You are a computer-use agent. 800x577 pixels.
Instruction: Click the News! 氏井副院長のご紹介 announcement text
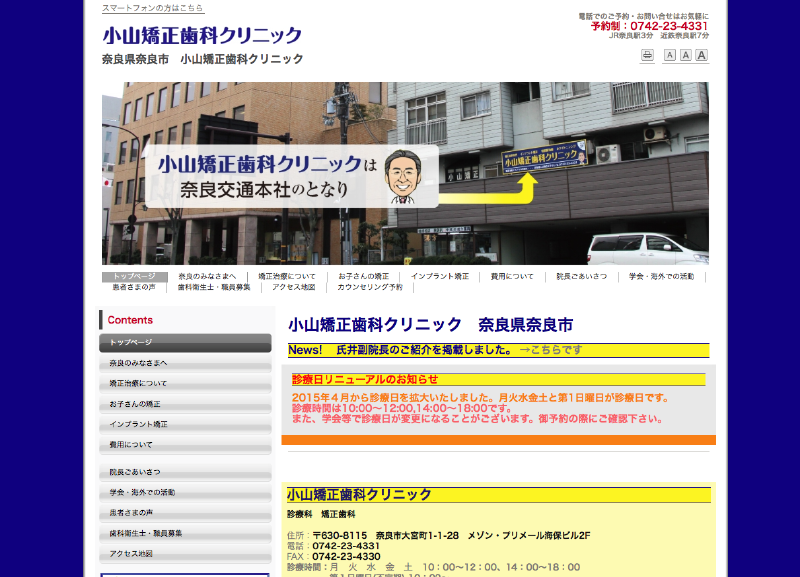tap(400, 350)
